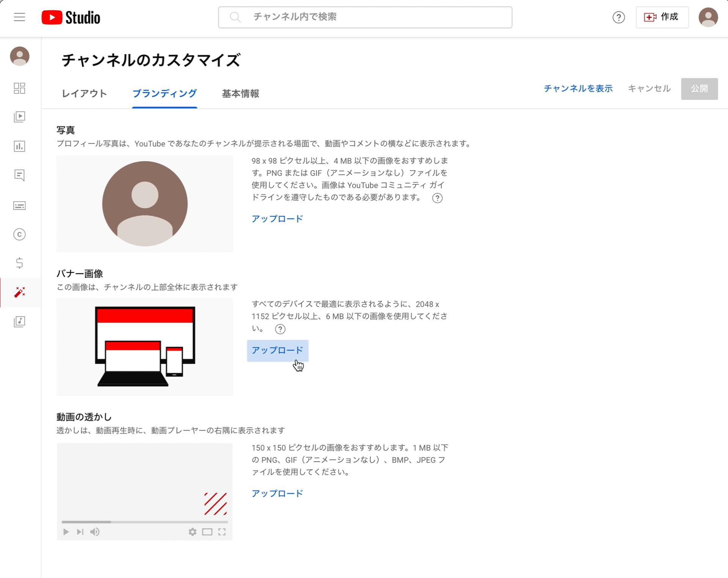Enter fullscreen in the watermark preview player
This screenshot has height=578, width=728.
click(222, 532)
